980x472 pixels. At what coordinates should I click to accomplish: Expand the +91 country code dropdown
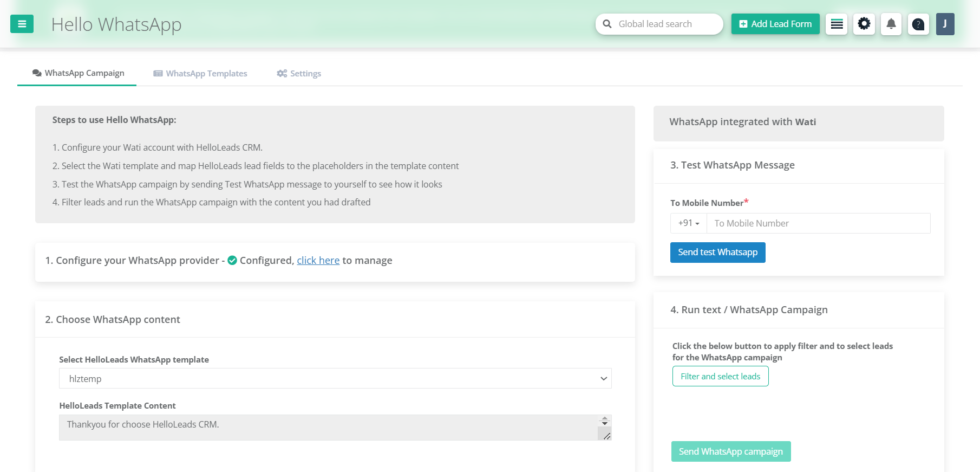pos(689,223)
